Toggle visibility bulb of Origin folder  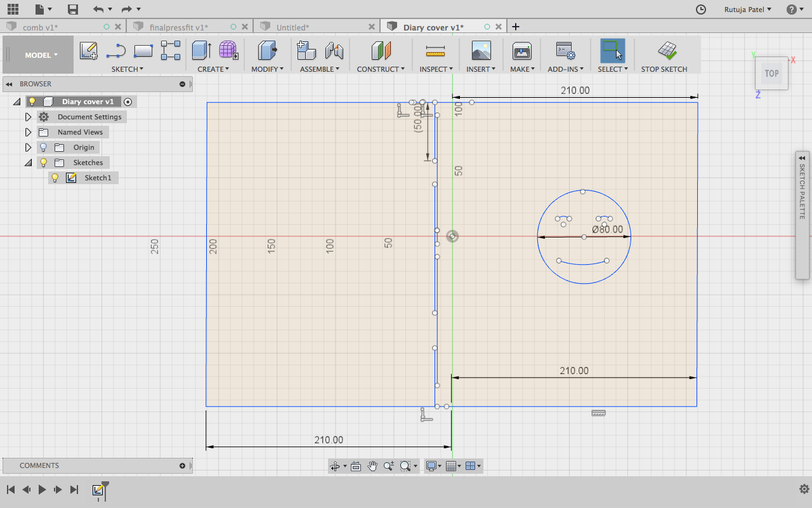click(x=44, y=147)
